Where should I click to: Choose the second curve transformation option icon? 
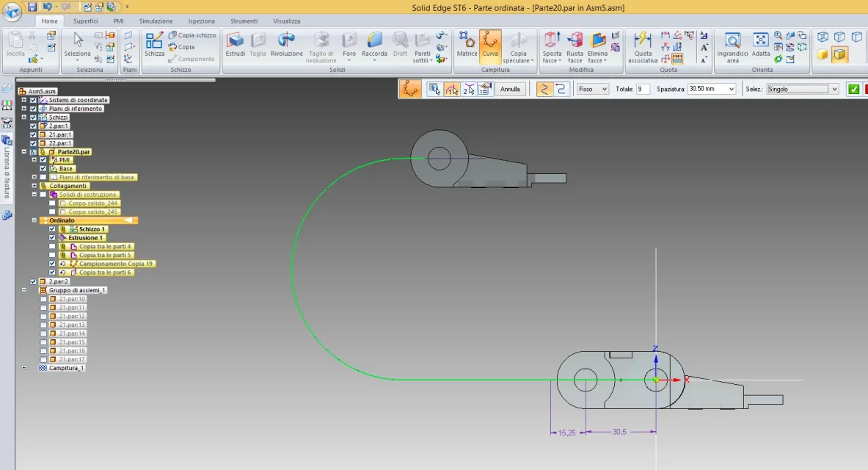561,90
